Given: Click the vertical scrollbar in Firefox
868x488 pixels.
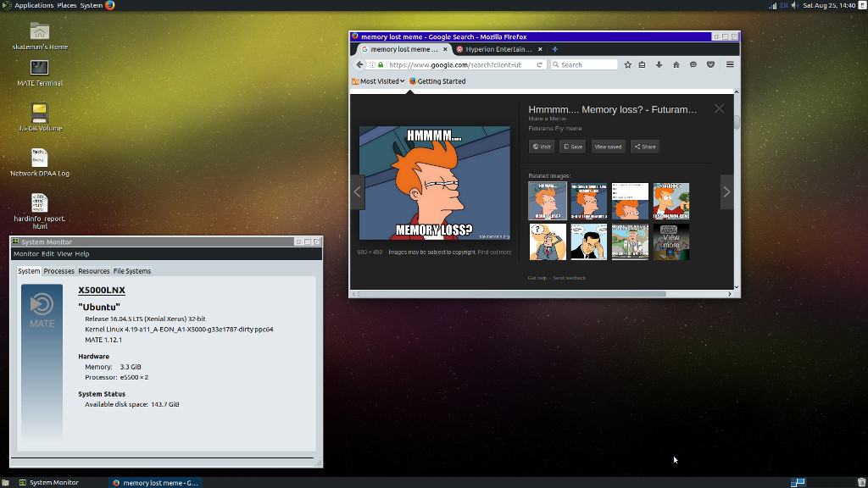Looking at the screenshot, I should [x=737, y=122].
